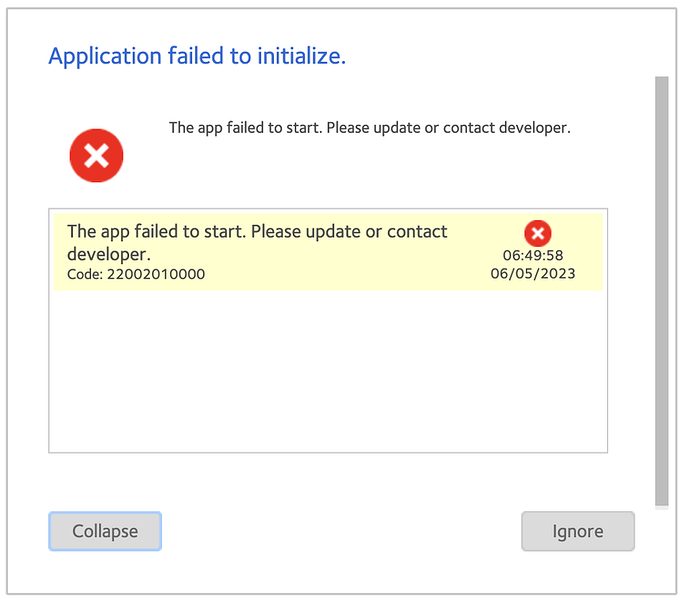Click empty space between Collapse and Ignore buttons
The height and width of the screenshot is (600, 690).
point(340,531)
